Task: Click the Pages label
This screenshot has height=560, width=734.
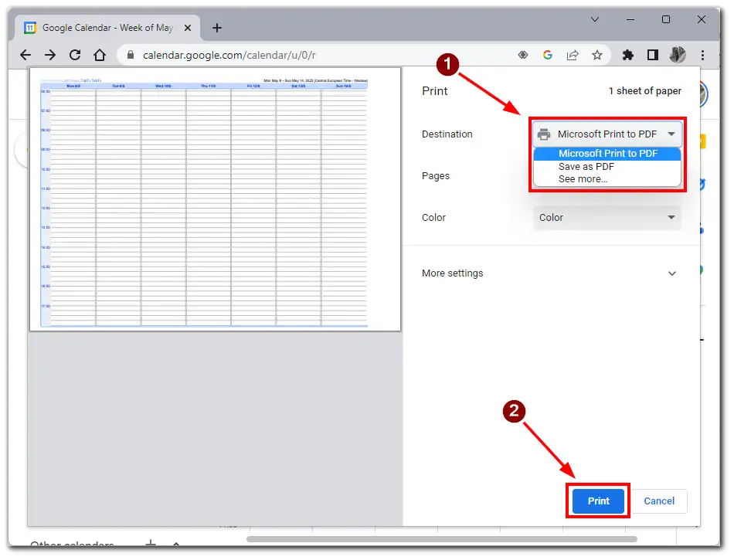Action: 435,176
